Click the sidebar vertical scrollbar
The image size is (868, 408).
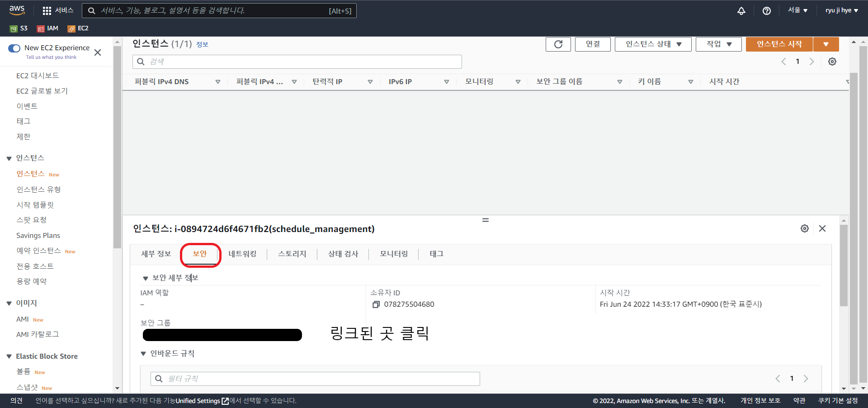(x=117, y=147)
